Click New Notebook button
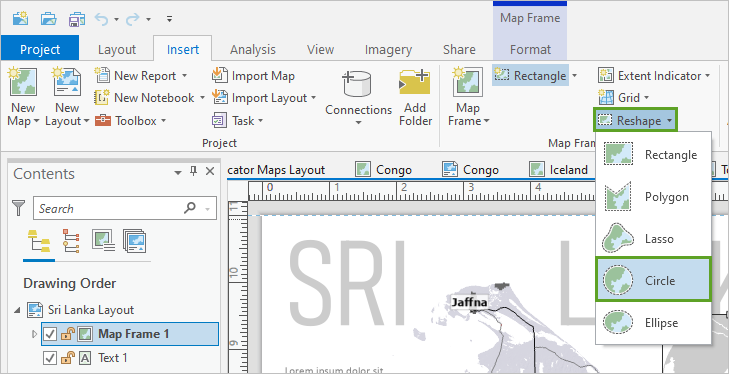 click(x=149, y=98)
